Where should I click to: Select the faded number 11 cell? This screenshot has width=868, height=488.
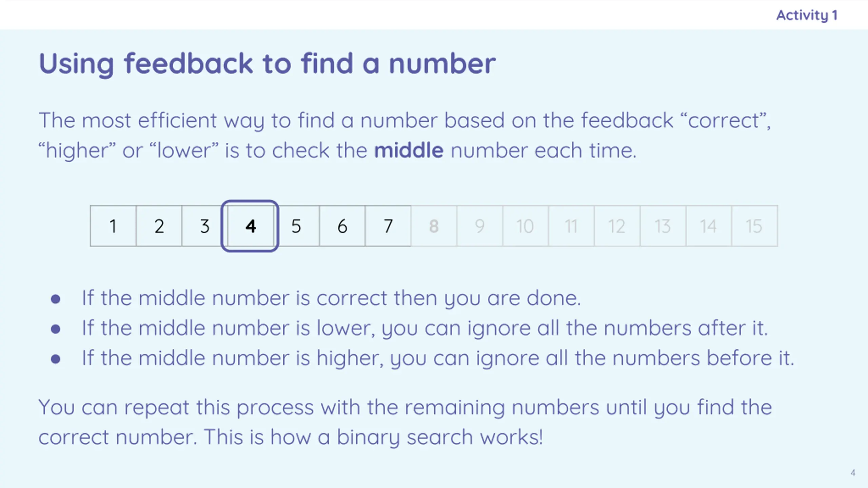tap(571, 226)
